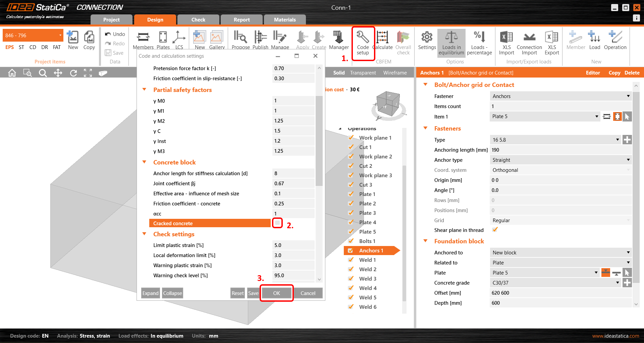Delete the Anchors 1 operation
Viewport: 644px width, 343px height.
click(632, 73)
